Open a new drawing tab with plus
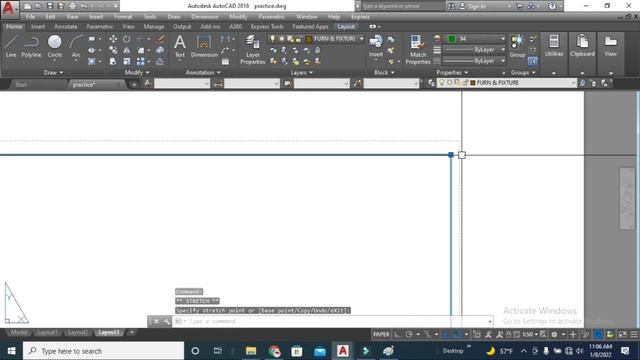This screenshot has width=640, height=360. click(x=134, y=84)
